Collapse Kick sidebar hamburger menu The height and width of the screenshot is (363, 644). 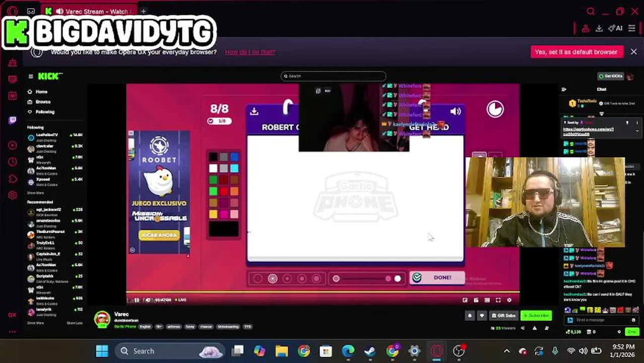click(31, 76)
